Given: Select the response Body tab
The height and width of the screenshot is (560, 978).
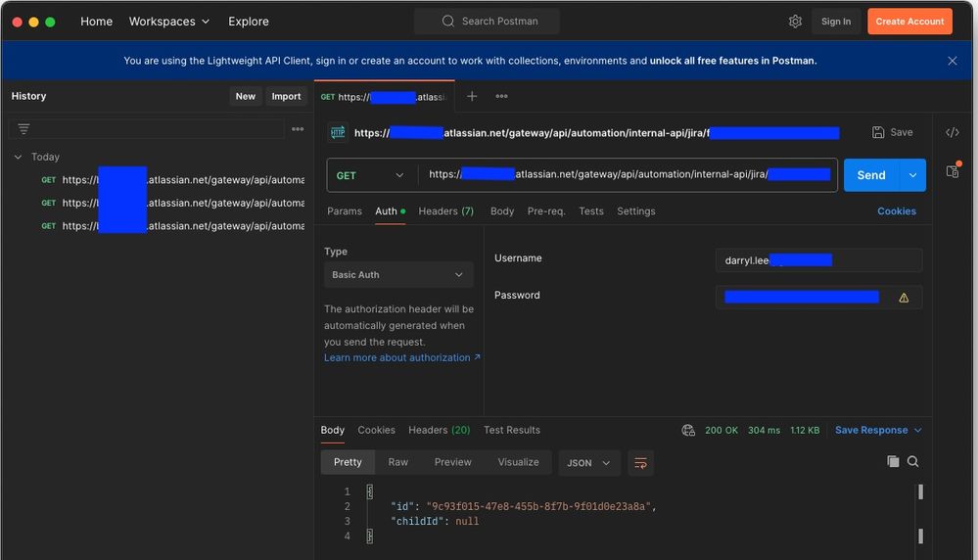Looking at the screenshot, I should [x=333, y=431].
